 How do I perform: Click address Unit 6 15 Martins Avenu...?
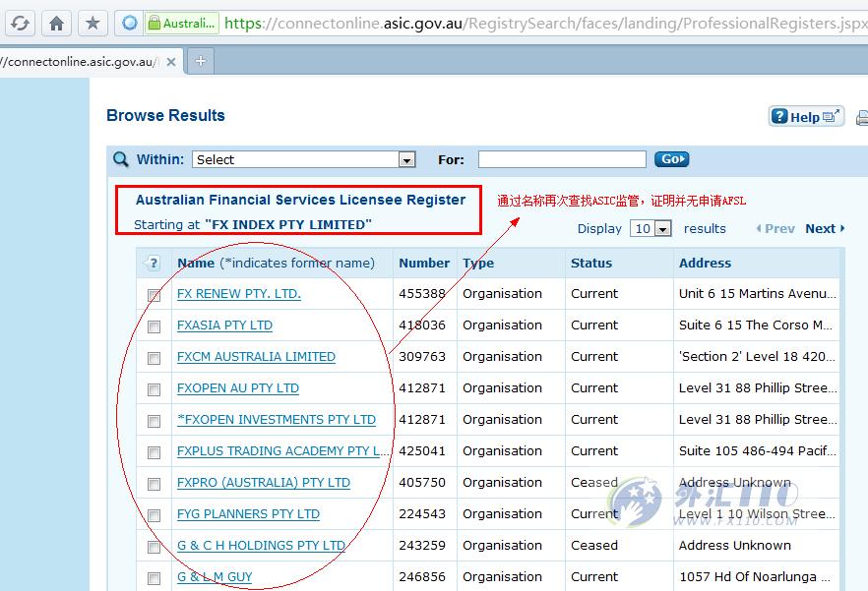(758, 294)
